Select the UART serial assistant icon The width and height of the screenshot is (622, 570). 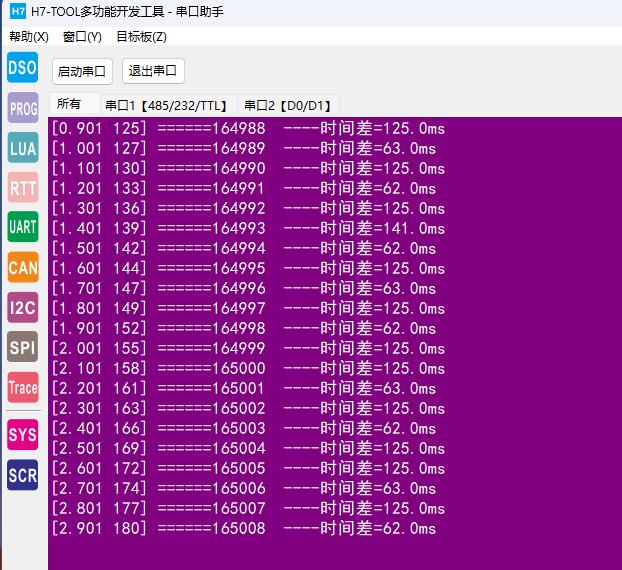pos(23,227)
